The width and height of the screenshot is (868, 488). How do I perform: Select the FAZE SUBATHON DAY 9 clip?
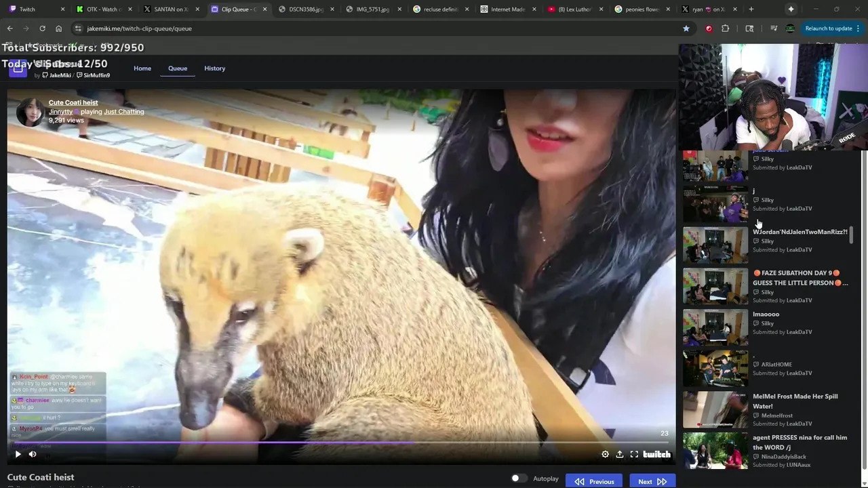(766, 286)
